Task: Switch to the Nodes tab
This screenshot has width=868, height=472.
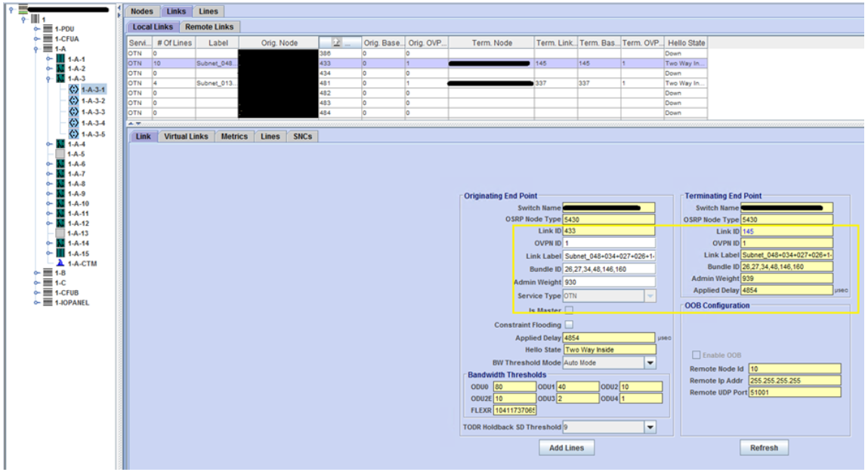Action: [142, 11]
